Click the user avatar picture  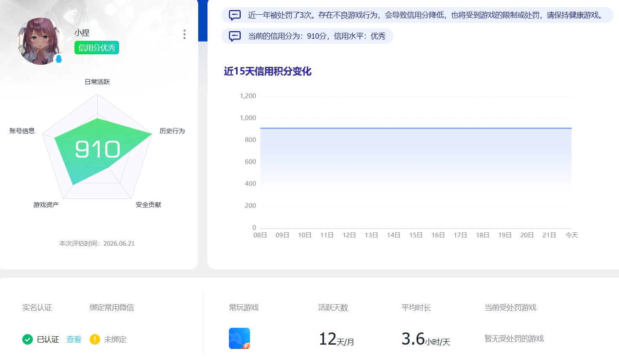41,41
